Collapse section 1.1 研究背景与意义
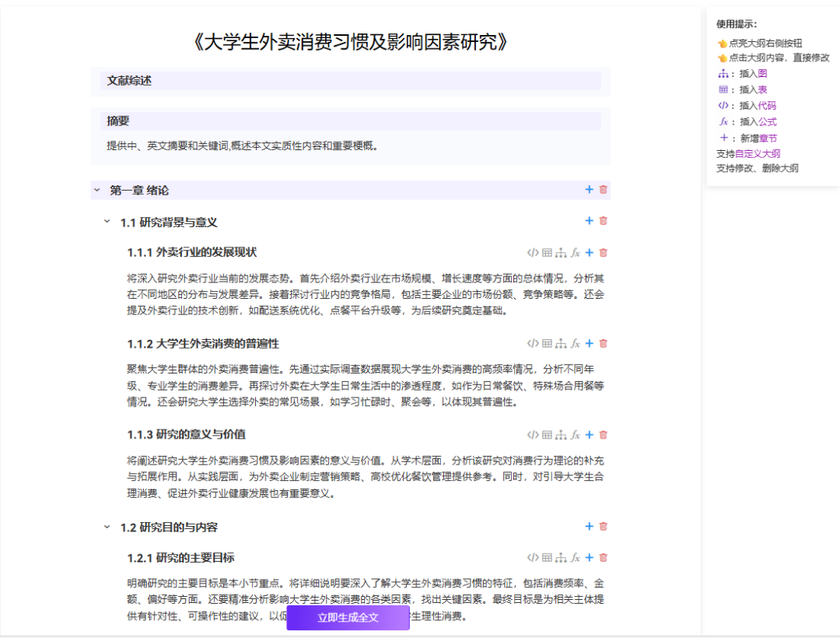This screenshot has height=638, width=840. click(107, 222)
